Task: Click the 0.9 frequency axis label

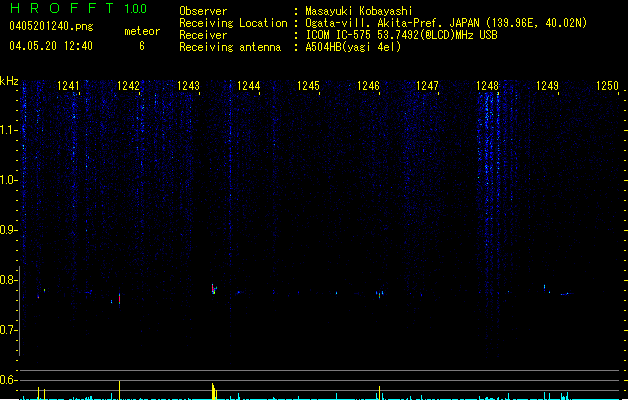Action: tap(8, 230)
